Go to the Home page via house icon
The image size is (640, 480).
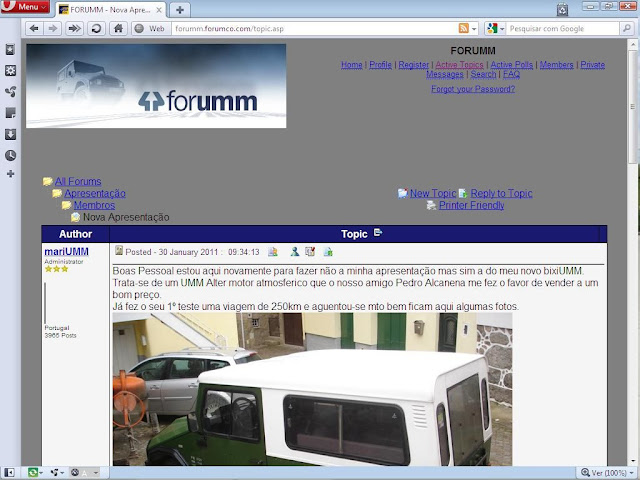tap(118, 29)
